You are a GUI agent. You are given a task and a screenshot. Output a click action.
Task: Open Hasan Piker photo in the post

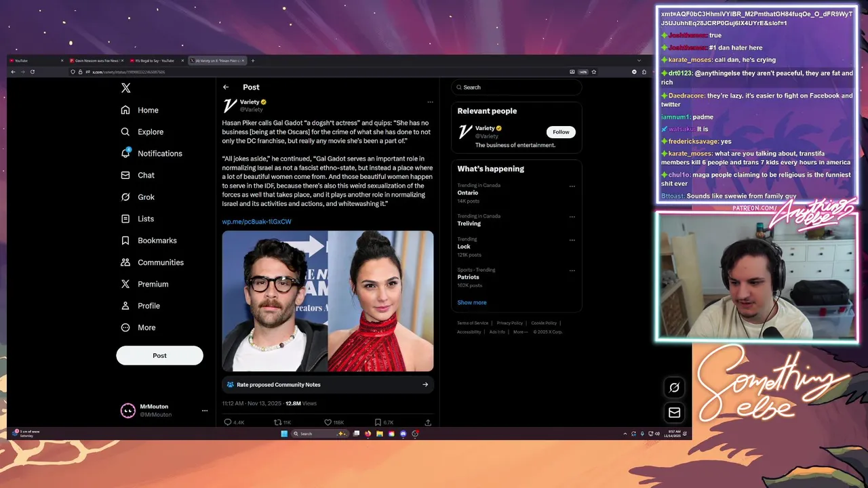point(275,301)
